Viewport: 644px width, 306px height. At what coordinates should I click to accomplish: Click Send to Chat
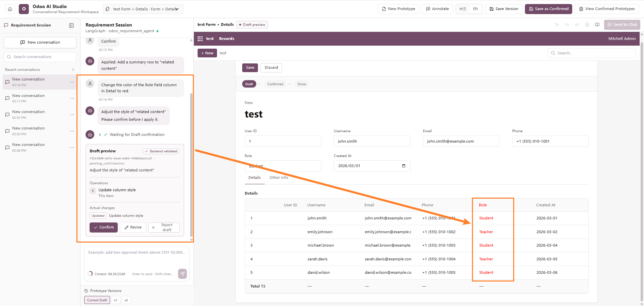622,25
